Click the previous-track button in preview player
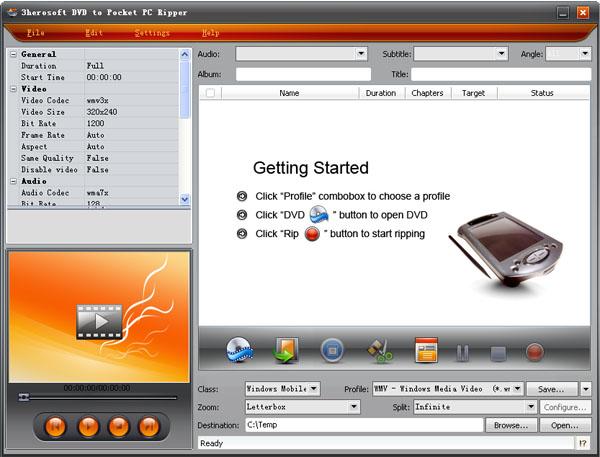This screenshot has width=600, height=457. [56, 425]
